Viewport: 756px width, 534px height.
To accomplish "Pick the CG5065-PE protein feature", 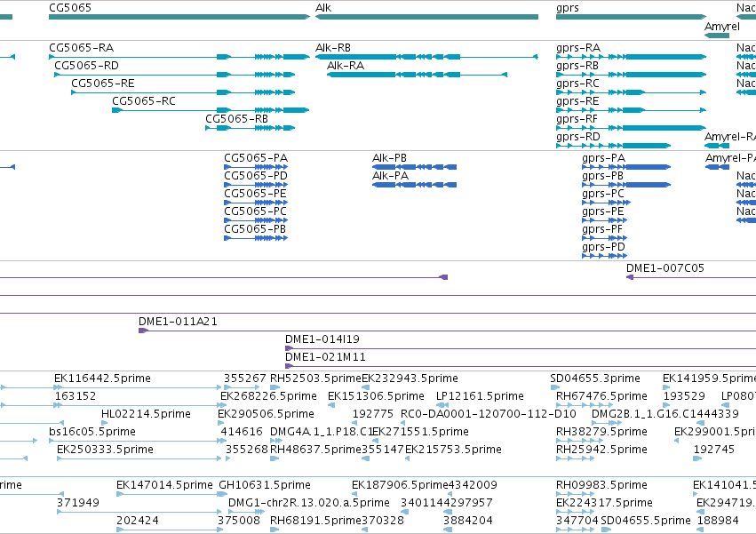I will pos(256,203).
